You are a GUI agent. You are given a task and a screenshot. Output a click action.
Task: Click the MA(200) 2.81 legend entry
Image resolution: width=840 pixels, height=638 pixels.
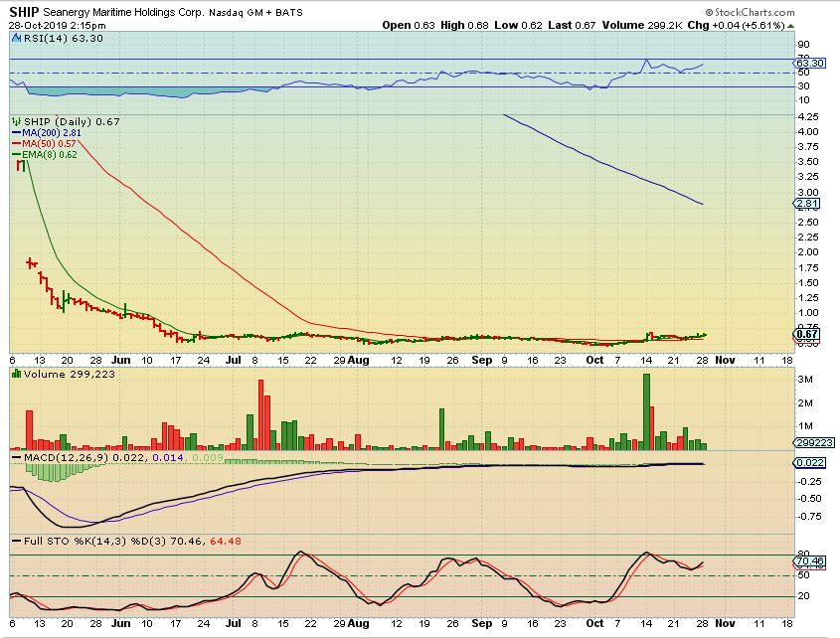47,132
